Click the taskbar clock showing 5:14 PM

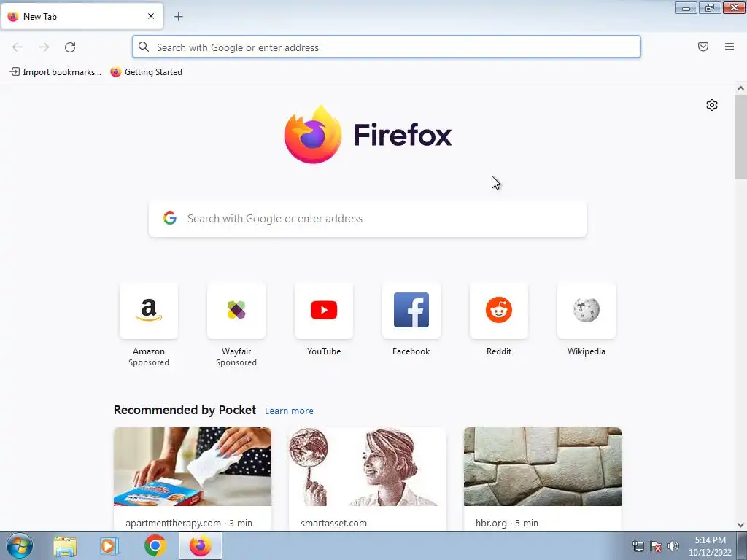pyautogui.click(x=710, y=546)
